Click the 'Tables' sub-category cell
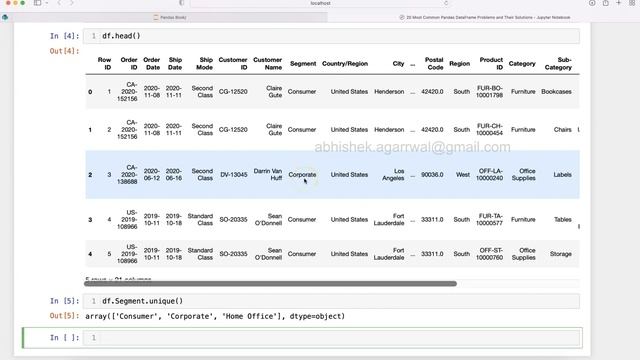The height and width of the screenshot is (360, 640). (x=563, y=220)
